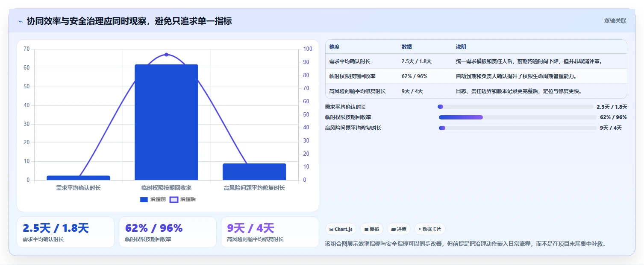
Task: Click table cell 62% / 96%
Action: 415,76
